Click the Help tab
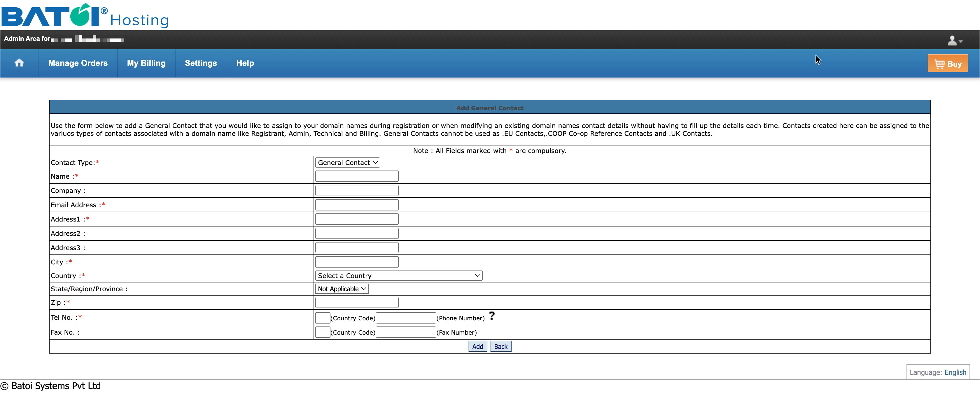 (245, 62)
